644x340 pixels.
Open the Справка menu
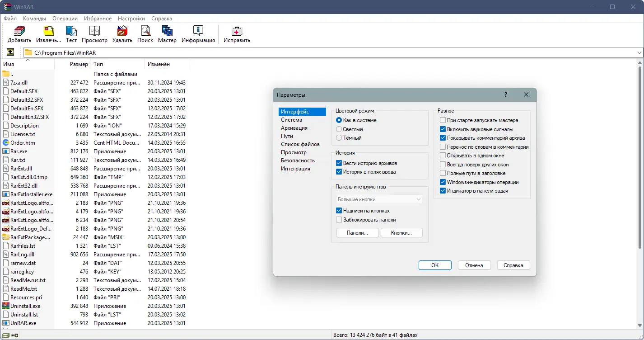point(162,19)
